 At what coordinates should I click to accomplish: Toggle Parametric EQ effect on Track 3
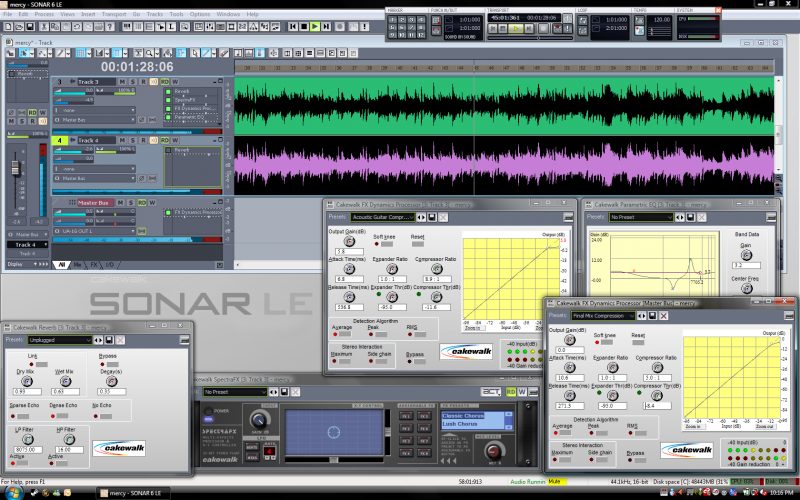tap(168, 117)
